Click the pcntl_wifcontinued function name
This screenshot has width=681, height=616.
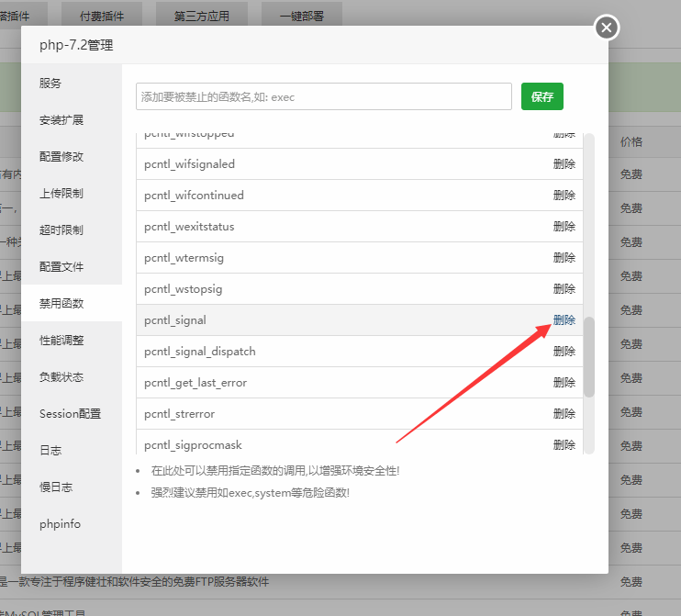point(194,196)
